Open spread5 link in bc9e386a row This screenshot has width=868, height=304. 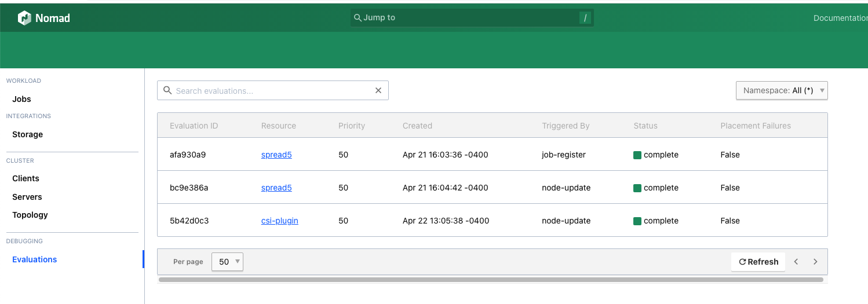point(276,188)
